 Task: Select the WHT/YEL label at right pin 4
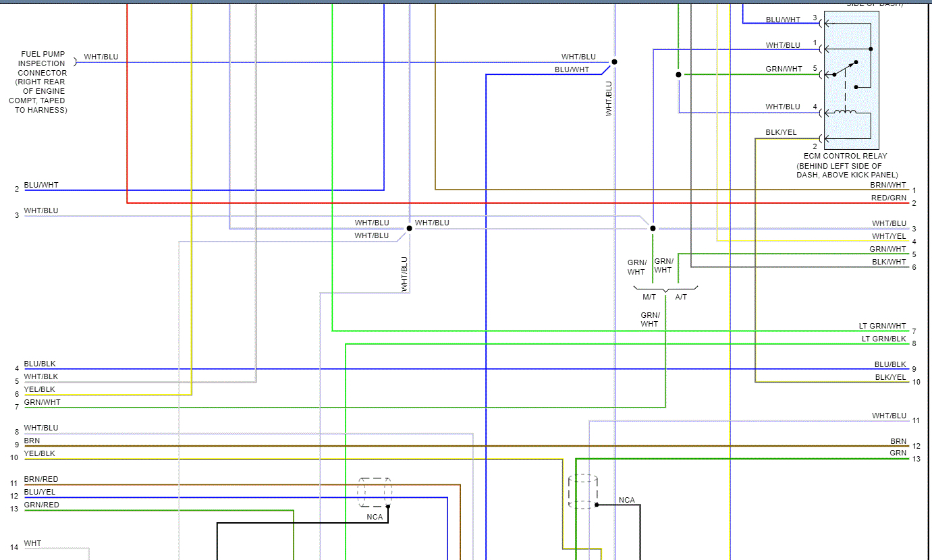coord(889,236)
